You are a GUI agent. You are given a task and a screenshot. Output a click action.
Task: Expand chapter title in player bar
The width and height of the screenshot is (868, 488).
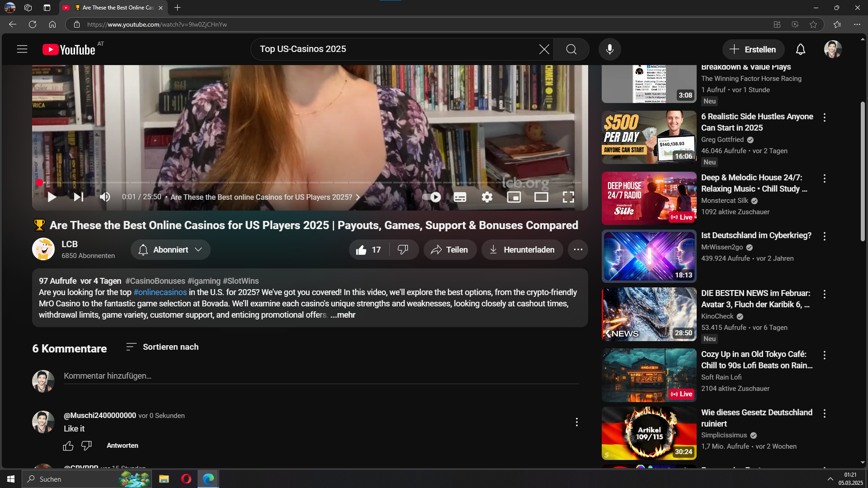[x=265, y=197]
